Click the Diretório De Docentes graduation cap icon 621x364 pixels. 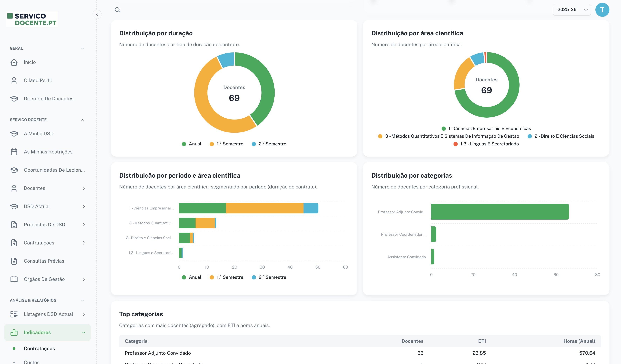pos(14,99)
